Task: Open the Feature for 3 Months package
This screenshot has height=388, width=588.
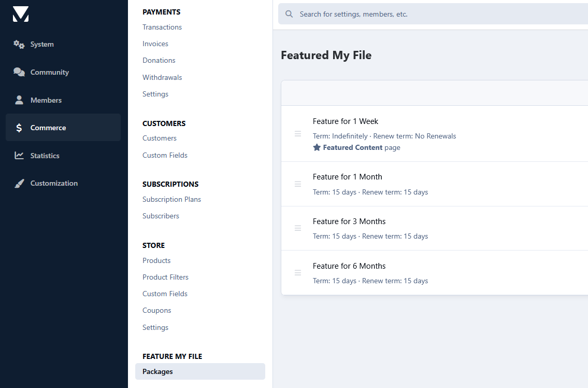Action: coord(349,221)
